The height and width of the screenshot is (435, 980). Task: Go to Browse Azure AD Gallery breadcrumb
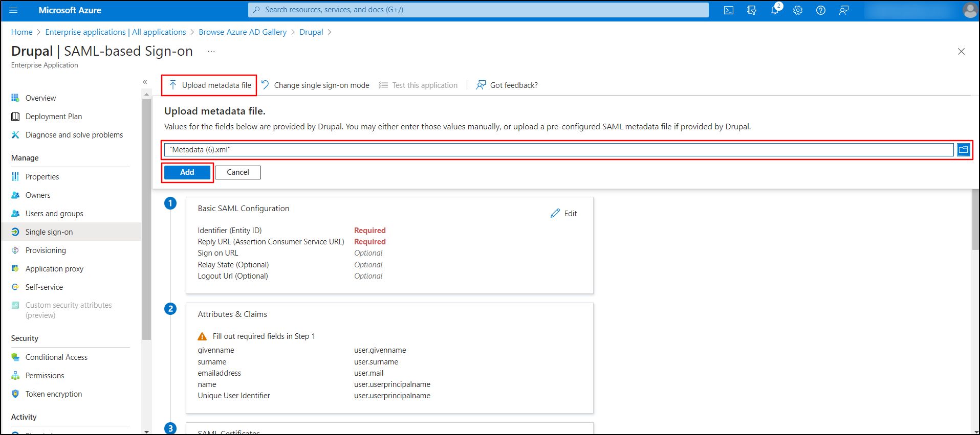pyautogui.click(x=243, y=32)
